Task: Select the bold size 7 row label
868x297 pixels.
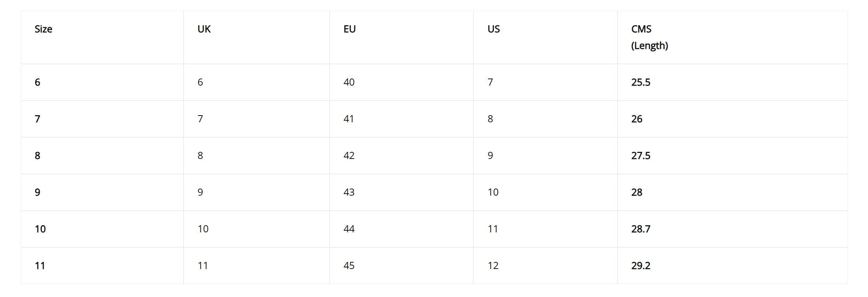Action: click(37, 119)
